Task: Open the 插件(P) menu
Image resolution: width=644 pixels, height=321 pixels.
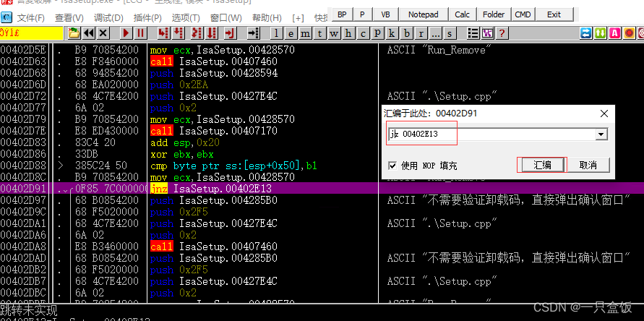Action: pyautogui.click(x=148, y=18)
